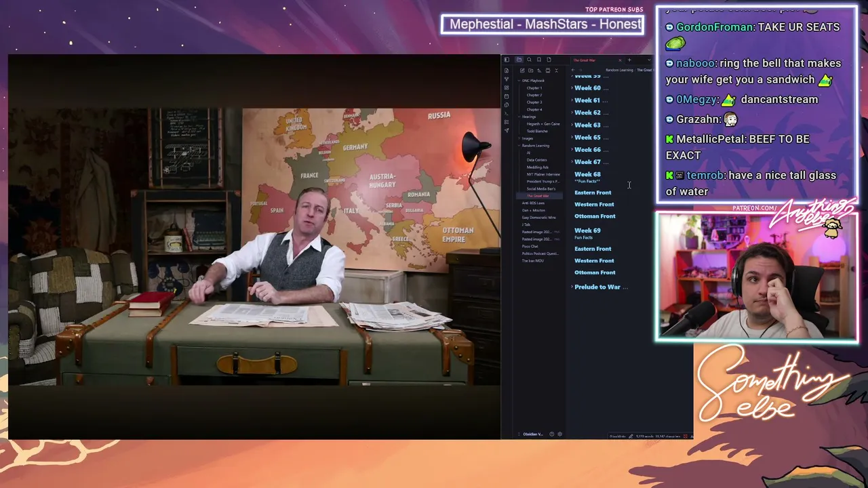
Task: Open Chapter 3 note
Action: coord(534,102)
